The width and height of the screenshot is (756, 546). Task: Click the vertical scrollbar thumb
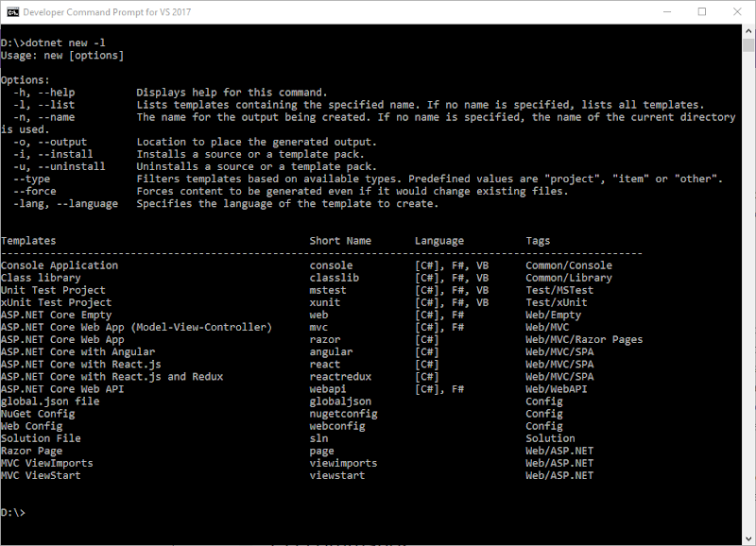click(748, 45)
